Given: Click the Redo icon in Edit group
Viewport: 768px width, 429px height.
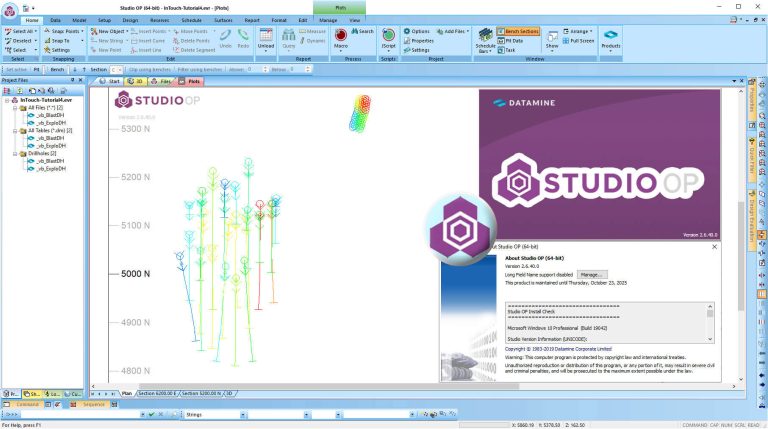Looking at the screenshot, I should coord(243,36).
